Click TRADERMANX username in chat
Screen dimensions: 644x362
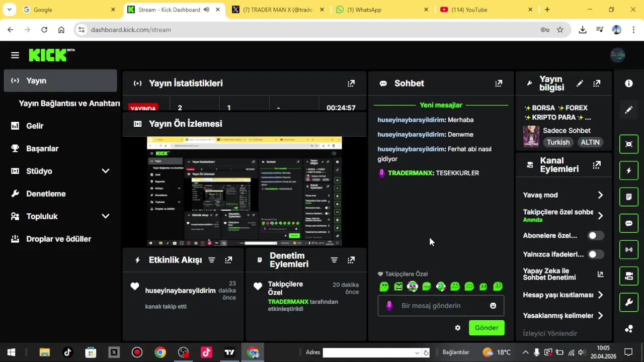pyautogui.click(x=410, y=173)
